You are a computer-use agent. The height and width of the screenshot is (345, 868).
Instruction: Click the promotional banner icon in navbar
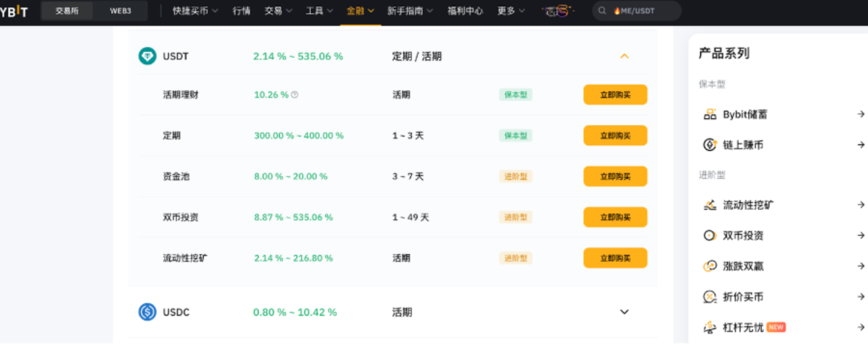(559, 11)
